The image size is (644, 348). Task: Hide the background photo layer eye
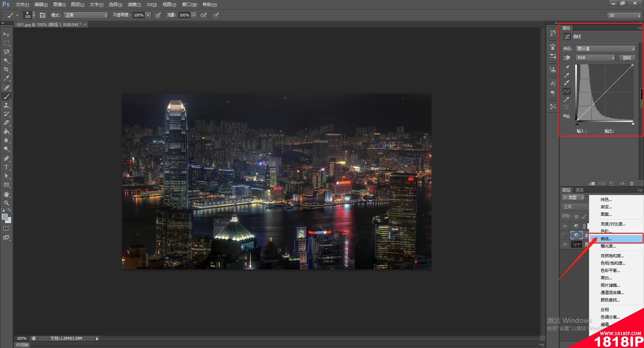click(565, 244)
